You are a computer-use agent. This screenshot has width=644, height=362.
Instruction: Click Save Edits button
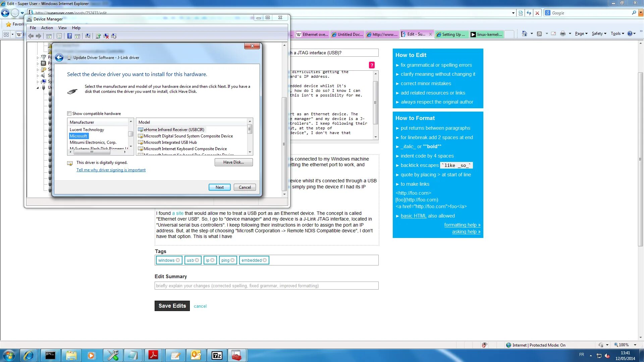[x=172, y=306]
